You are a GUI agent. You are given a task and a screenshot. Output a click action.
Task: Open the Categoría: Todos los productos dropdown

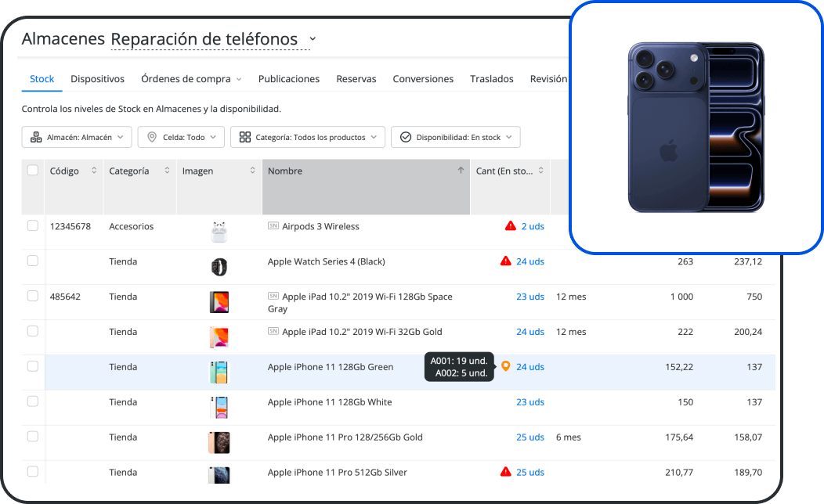[x=307, y=137]
